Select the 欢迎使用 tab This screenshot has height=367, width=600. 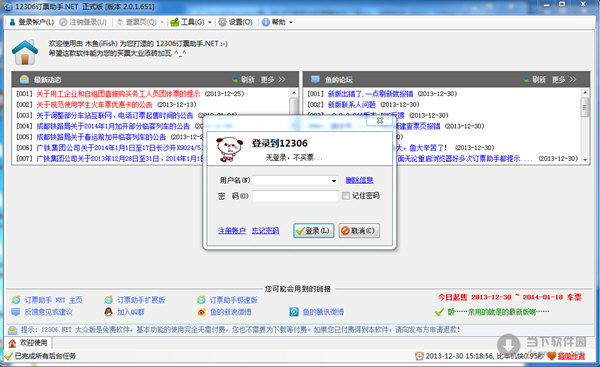28,343
